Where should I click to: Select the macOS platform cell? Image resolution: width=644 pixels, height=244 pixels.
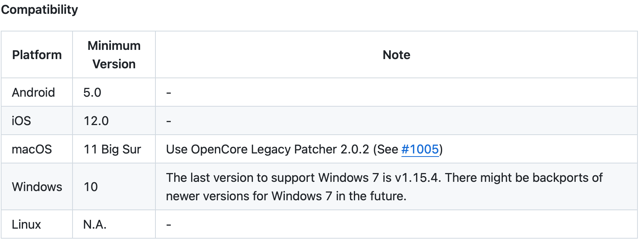(32, 149)
